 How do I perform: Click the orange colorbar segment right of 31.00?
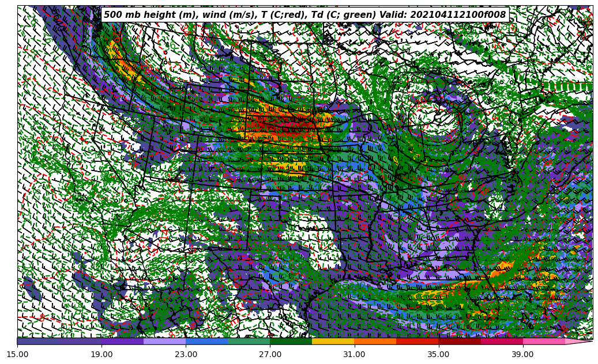coord(375,341)
